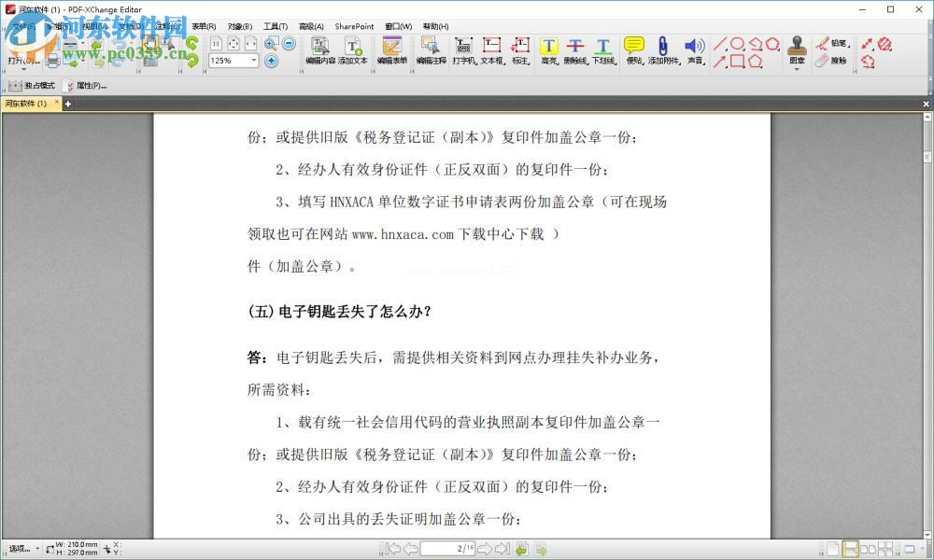Choose the Text Box (文本框) tool
The height and width of the screenshot is (560, 934).
492,50
